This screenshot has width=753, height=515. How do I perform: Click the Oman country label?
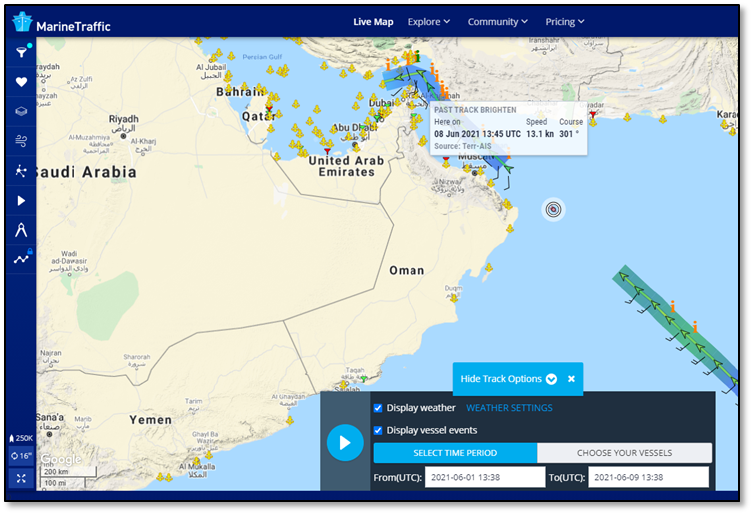pos(407,271)
